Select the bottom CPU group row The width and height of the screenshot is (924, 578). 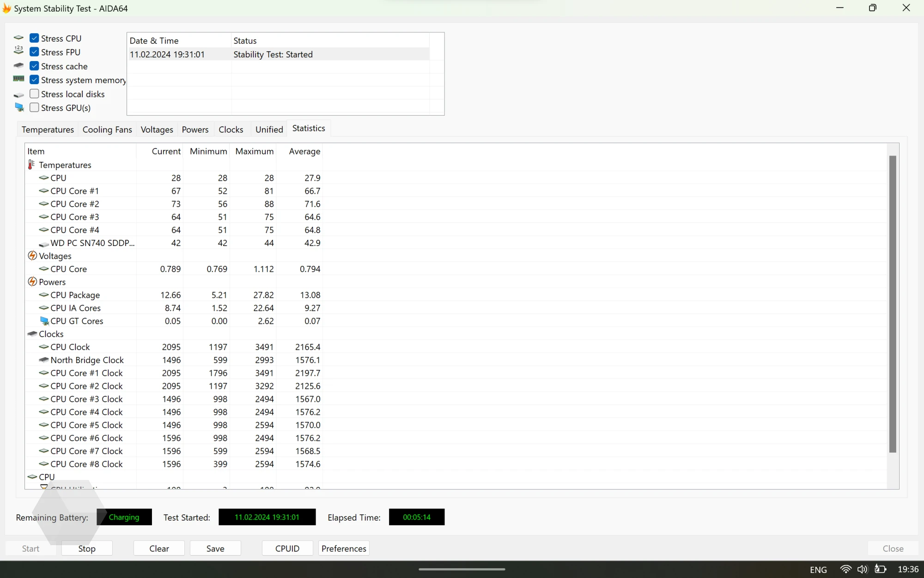pos(47,477)
